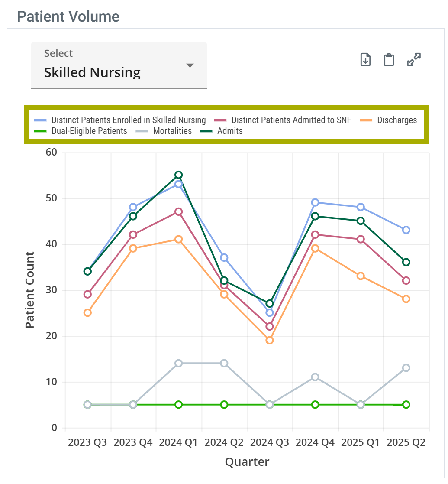Click the Admitted to SNF point at 2023 Q3
Image resolution: width=448 pixels, height=484 pixels.
click(x=87, y=294)
